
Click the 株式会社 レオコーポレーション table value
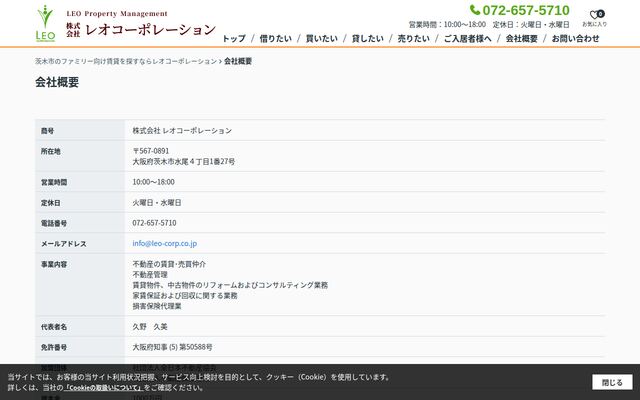click(182, 131)
